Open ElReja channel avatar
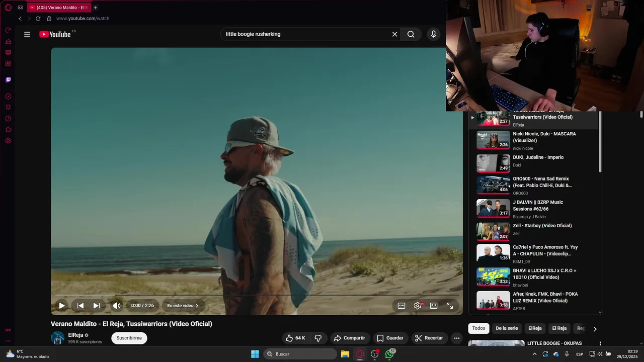The height and width of the screenshot is (362, 644). (58, 338)
